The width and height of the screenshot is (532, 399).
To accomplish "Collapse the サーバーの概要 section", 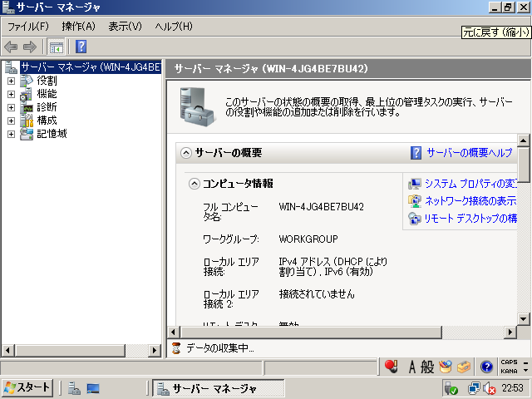I will coord(185,153).
